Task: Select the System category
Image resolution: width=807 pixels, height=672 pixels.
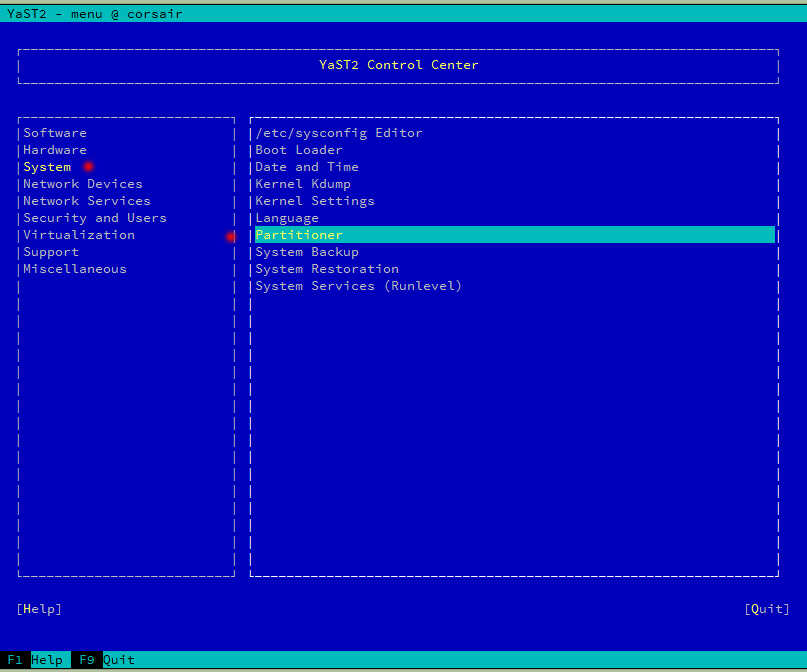Action: point(47,167)
